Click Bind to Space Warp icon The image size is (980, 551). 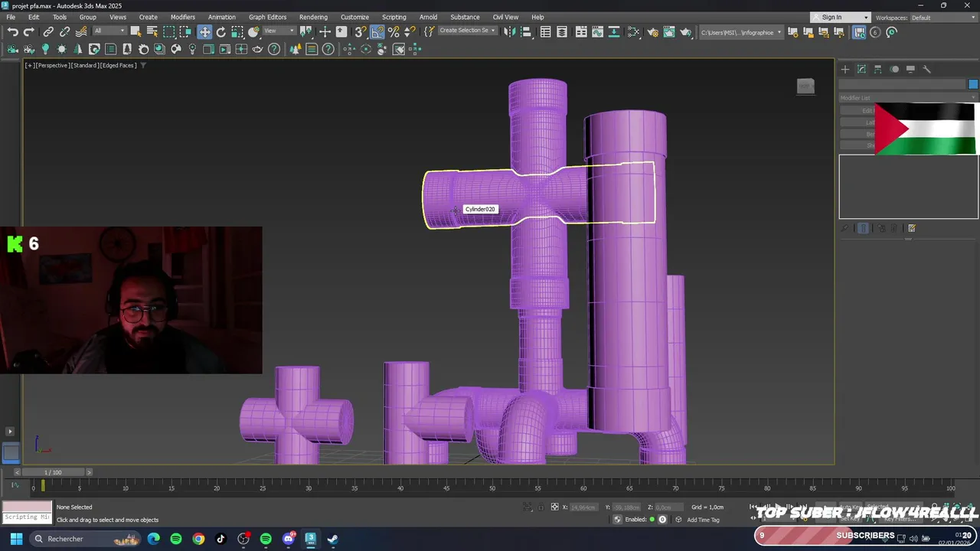[x=81, y=32]
